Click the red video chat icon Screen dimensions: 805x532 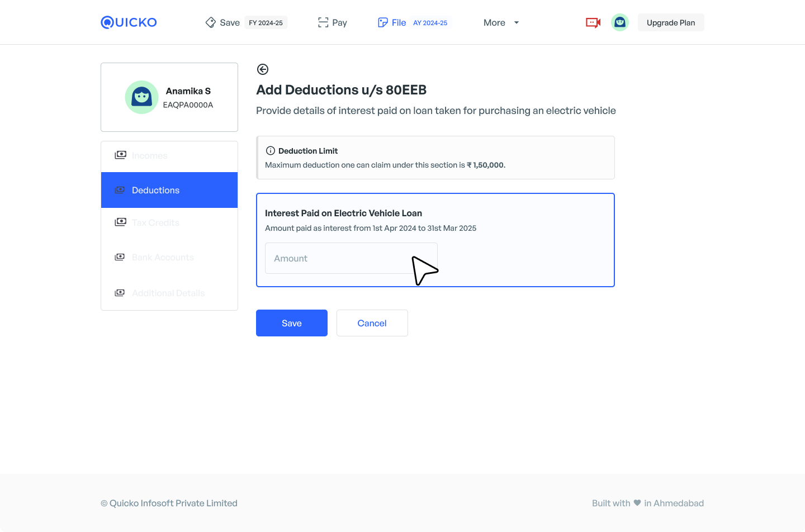click(593, 22)
